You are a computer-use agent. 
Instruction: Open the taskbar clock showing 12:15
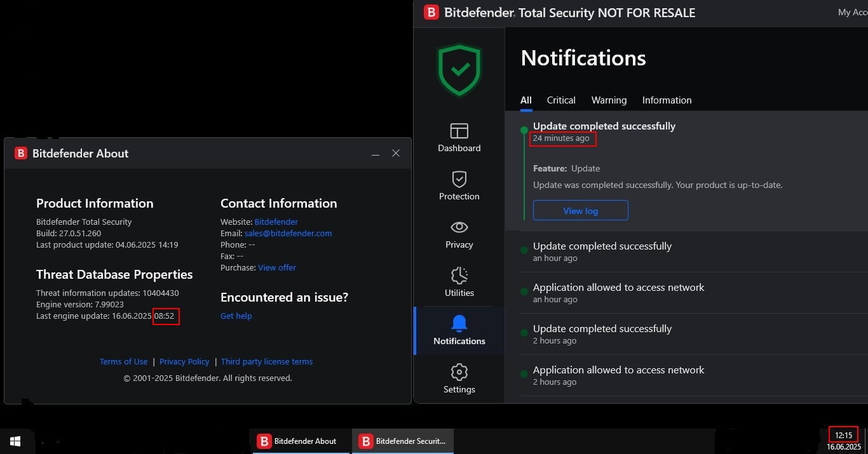point(843,435)
